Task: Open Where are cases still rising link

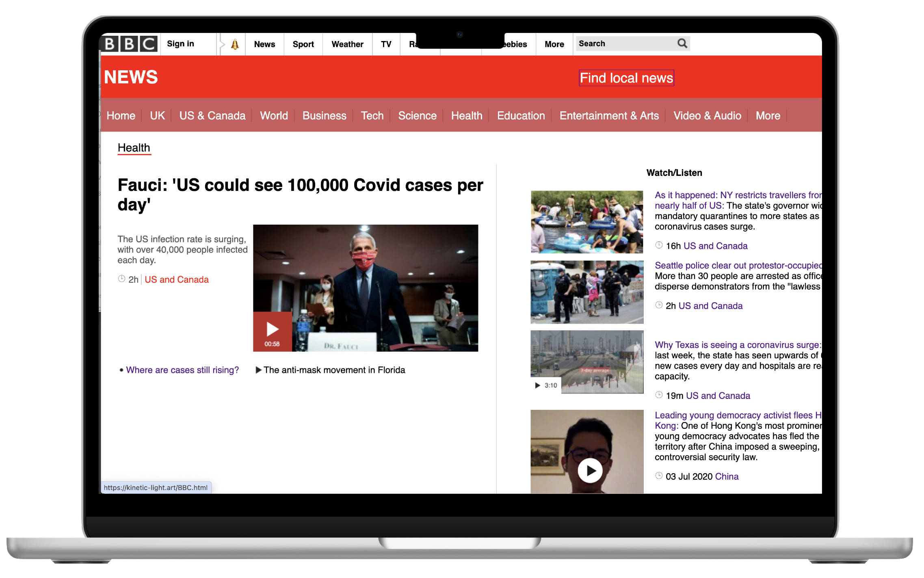Action: (182, 370)
